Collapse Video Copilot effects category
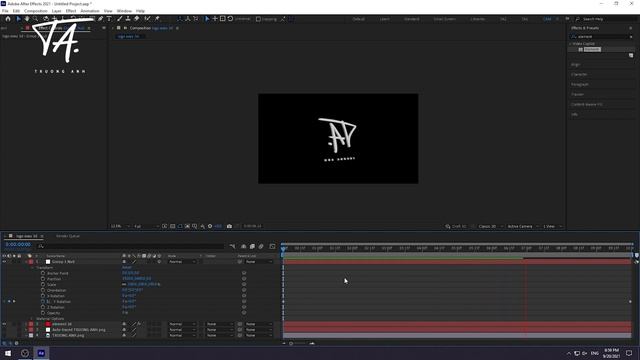The height and width of the screenshot is (360, 640). tap(571, 44)
